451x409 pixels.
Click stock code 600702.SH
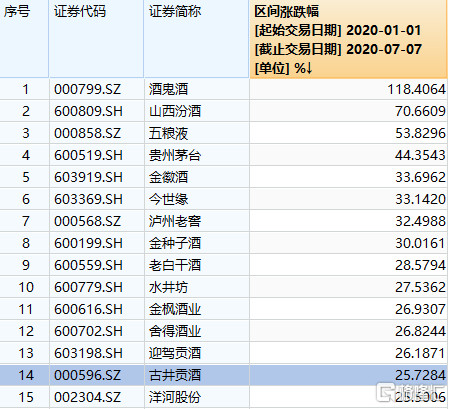[88, 331]
